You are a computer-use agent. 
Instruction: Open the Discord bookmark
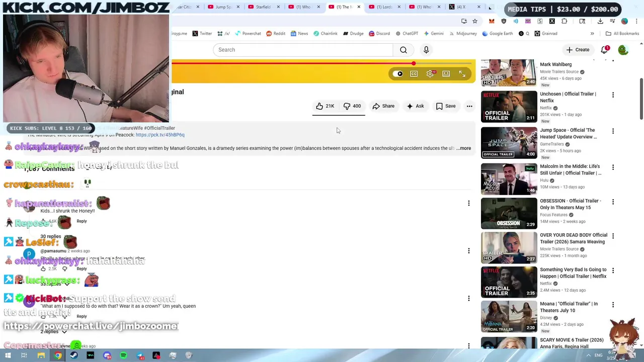(x=379, y=34)
